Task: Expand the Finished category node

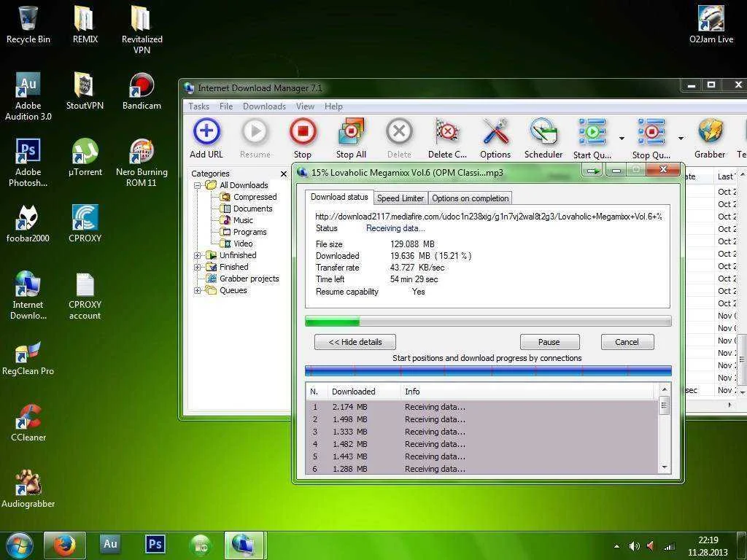Action: [197, 267]
